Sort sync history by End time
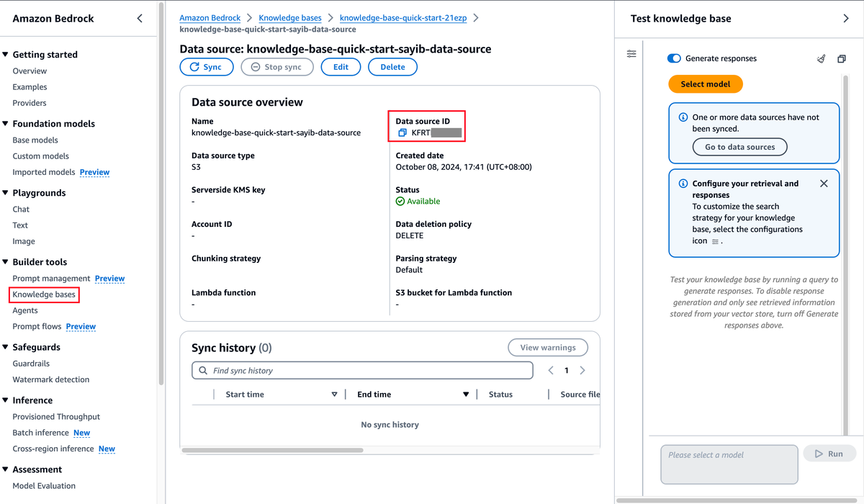 coord(466,395)
